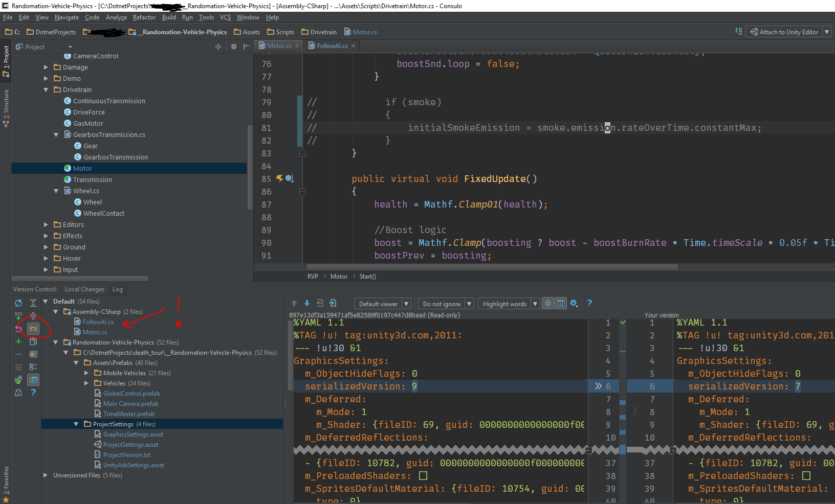835x504 pixels.
Task: Toggle collapse unchanged fragments in diff
Action: pos(547,304)
